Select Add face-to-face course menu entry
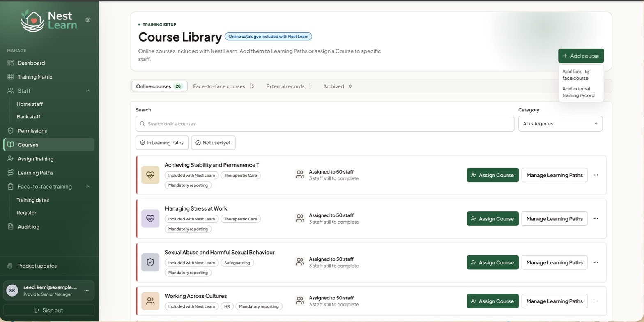Viewport: 644px width, 322px height. pyautogui.click(x=581, y=75)
